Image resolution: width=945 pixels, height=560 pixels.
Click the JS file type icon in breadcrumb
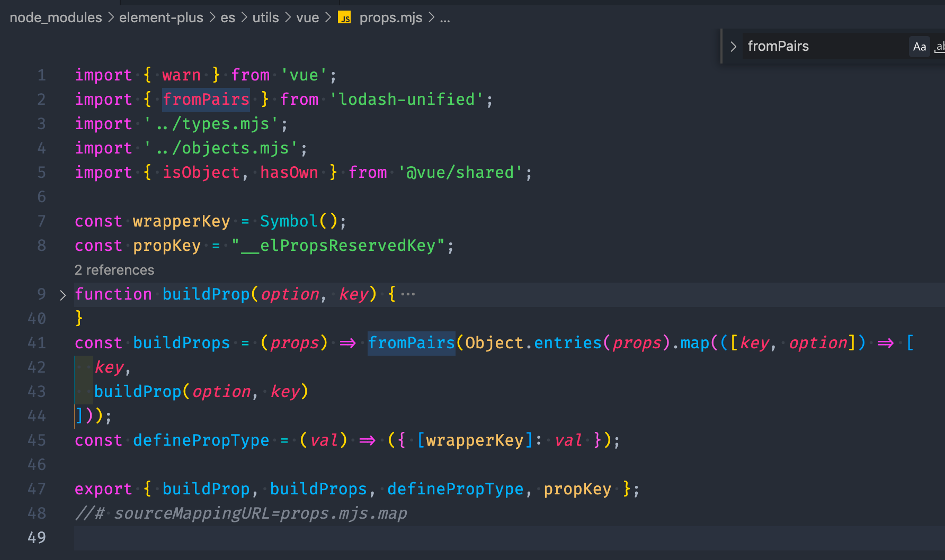pos(344,17)
